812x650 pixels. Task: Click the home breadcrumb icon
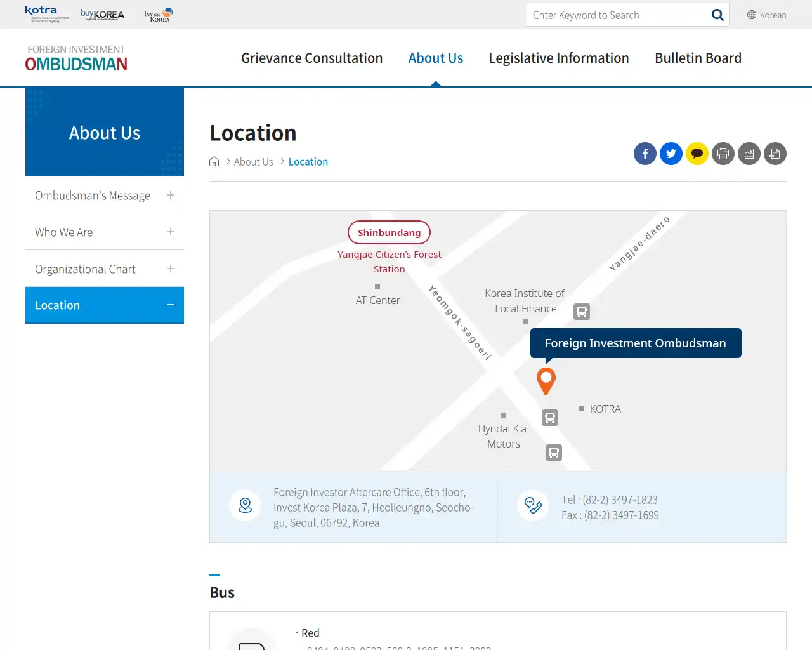tap(214, 161)
